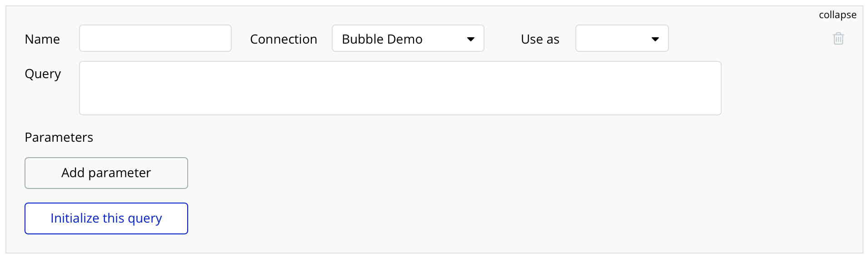Place cursor in the SQL Query box
The image size is (868, 258).
coord(400,88)
